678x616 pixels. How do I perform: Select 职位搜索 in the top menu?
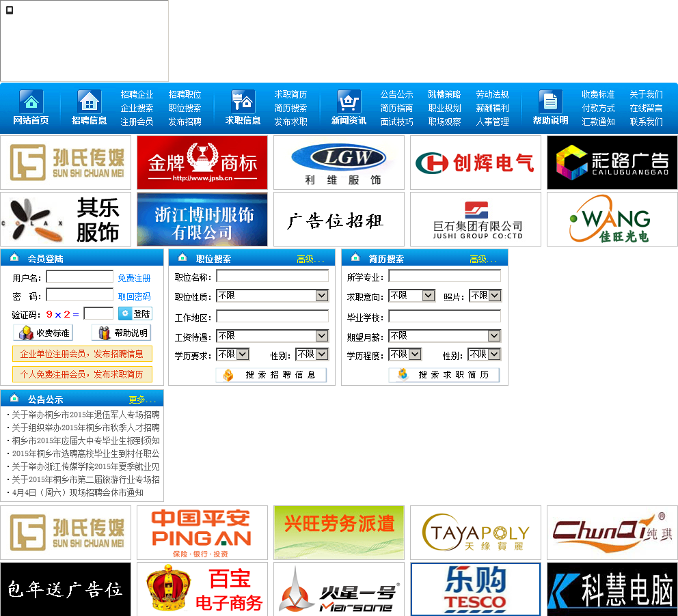pyautogui.click(x=185, y=108)
